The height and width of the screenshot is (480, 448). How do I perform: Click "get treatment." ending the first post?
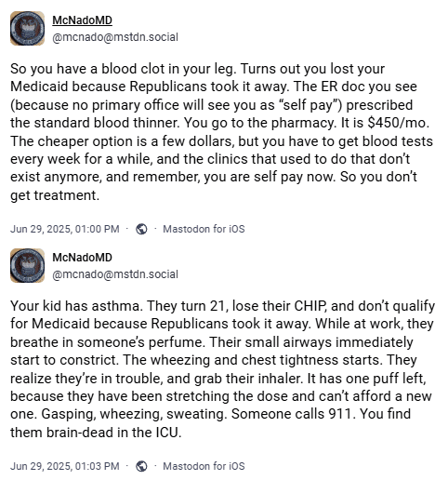(x=55, y=196)
